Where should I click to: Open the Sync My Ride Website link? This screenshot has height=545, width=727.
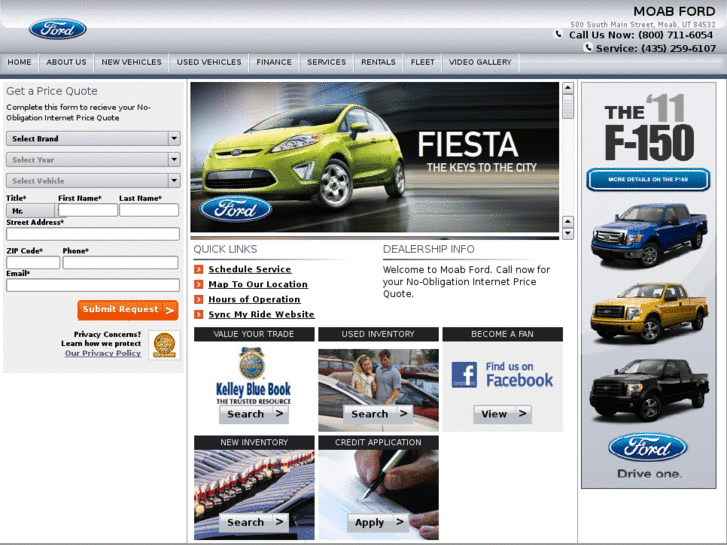[261, 314]
